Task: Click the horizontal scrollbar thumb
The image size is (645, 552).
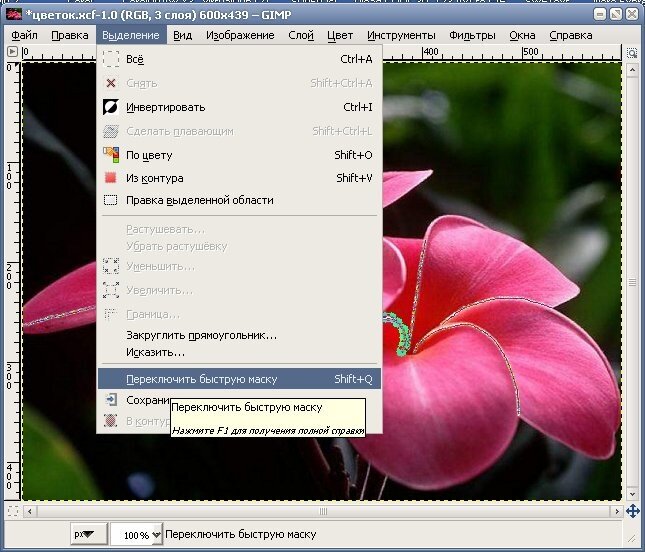Action: click(323, 512)
